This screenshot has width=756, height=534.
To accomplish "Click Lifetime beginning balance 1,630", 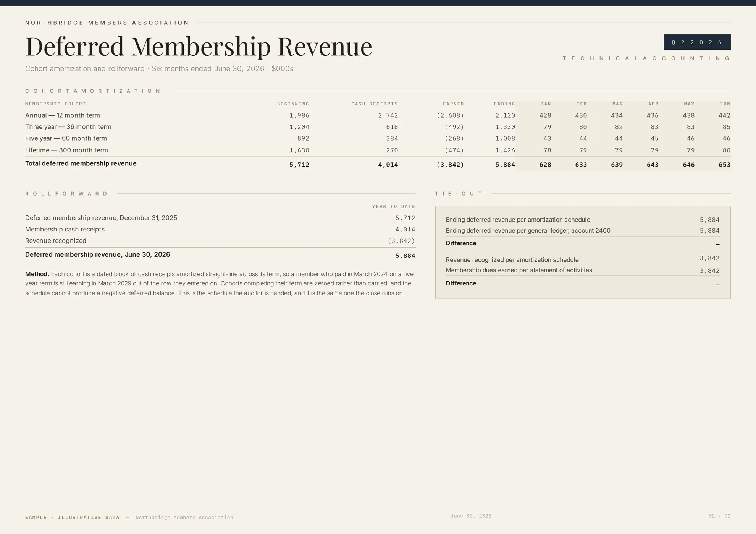I will [x=299, y=150].
